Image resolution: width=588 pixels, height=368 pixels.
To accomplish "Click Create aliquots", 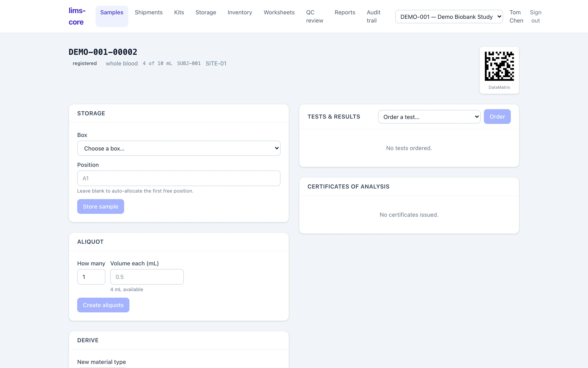I will (103, 305).
